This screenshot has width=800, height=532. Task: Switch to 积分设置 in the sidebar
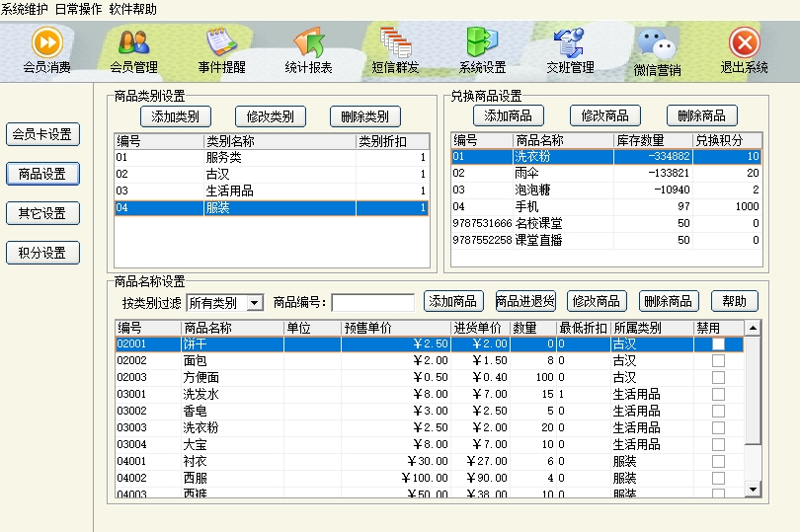(42, 253)
